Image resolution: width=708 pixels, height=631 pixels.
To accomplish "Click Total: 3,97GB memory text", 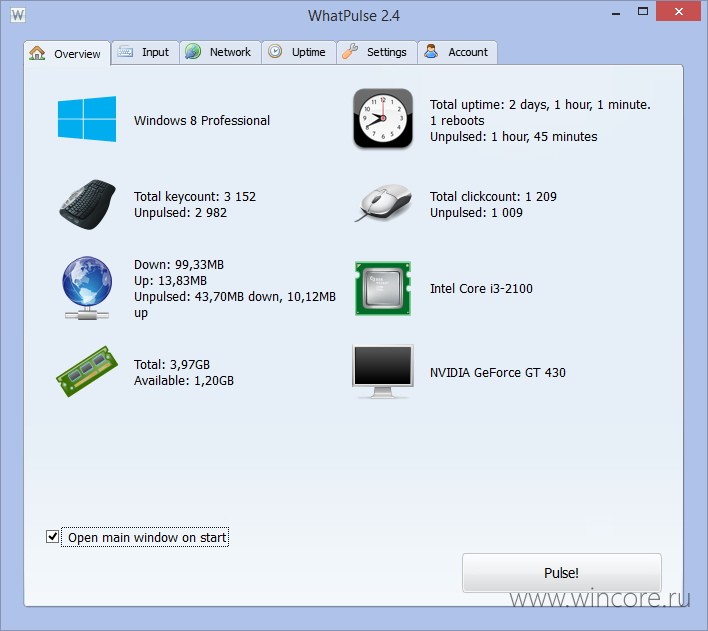I will tap(172, 365).
